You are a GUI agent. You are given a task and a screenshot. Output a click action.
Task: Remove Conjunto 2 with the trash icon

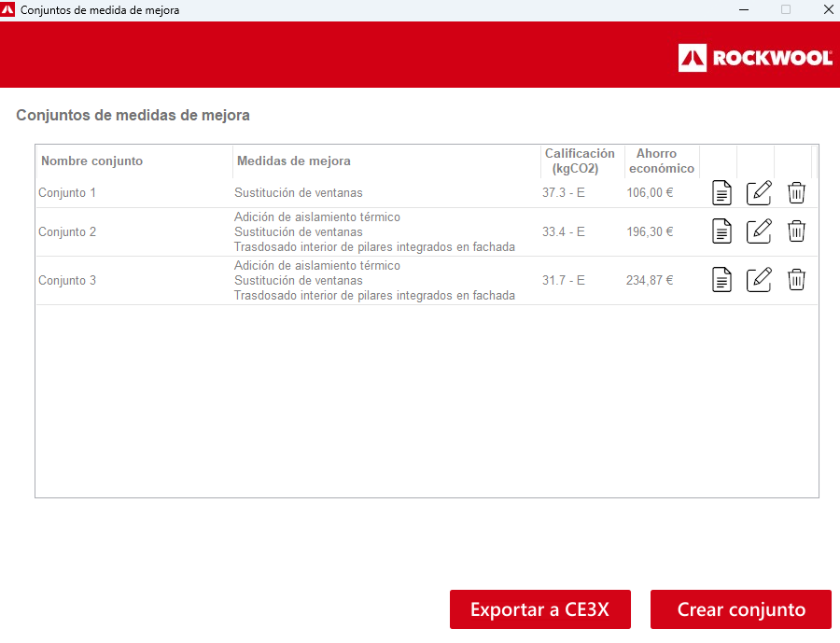pyautogui.click(x=796, y=231)
